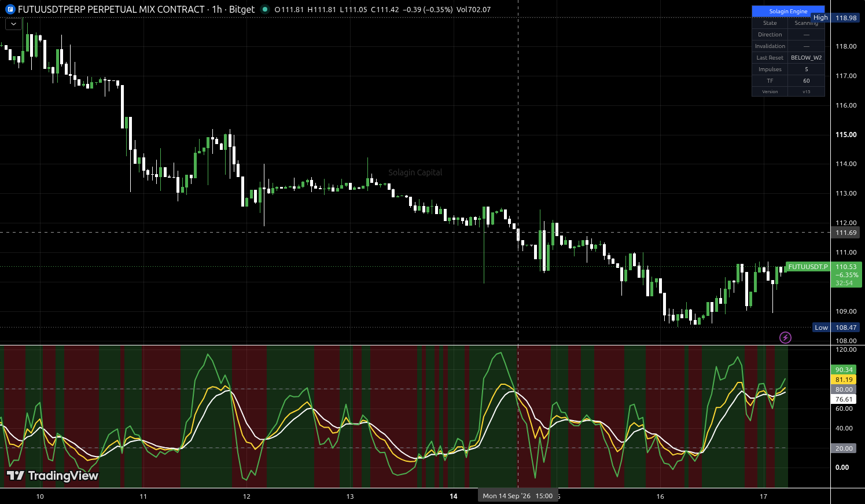This screenshot has width=865, height=504.
Task: Click the current price label 110.53
Action: (845, 267)
